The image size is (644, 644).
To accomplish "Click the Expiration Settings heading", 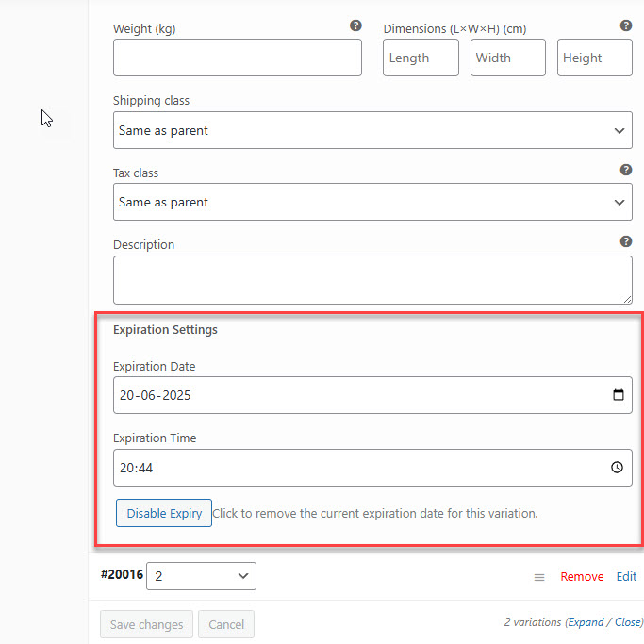I will (165, 330).
